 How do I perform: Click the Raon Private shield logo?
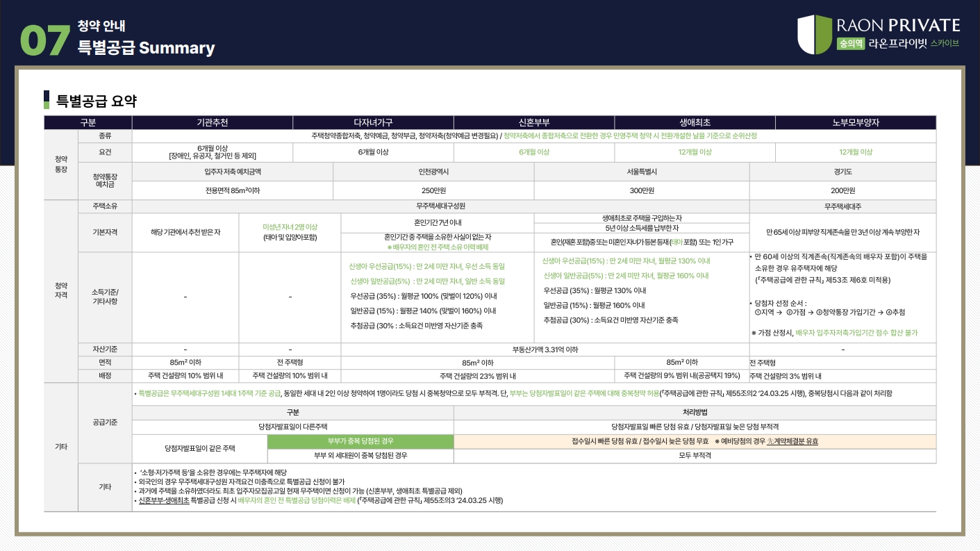(x=814, y=35)
